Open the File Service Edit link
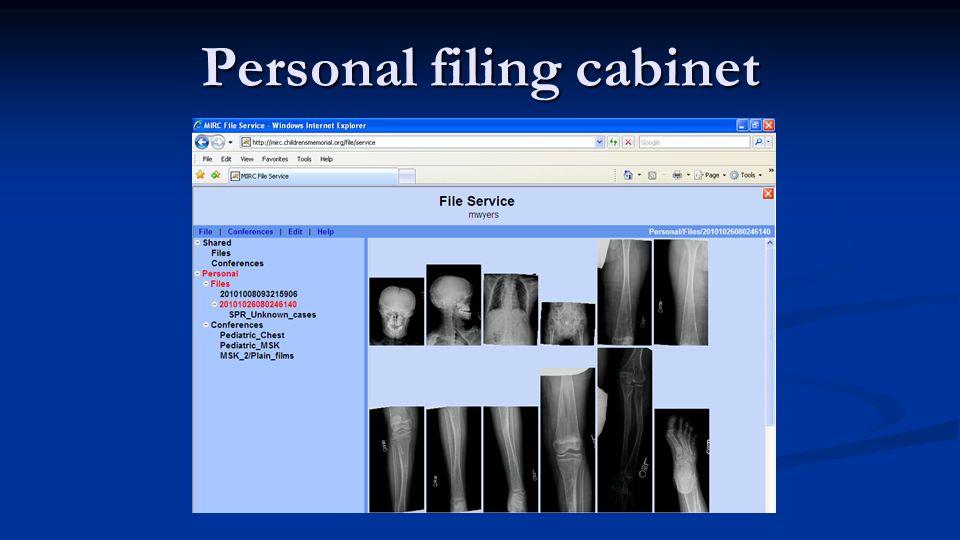 (295, 231)
